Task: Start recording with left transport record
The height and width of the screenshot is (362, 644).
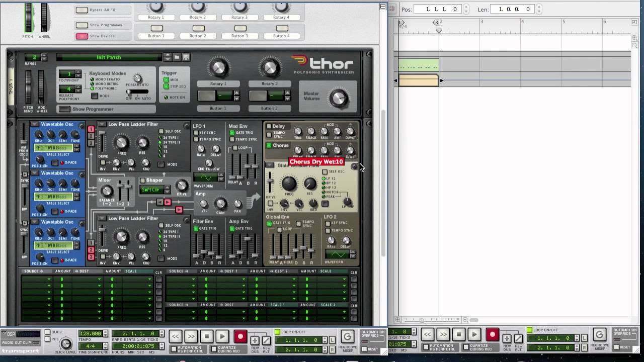Action: pyautogui.click(x=240, y=336)
